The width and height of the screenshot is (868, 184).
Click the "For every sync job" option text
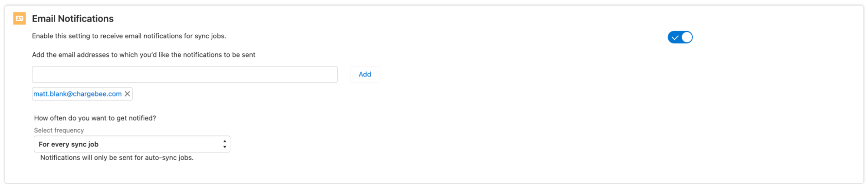tap(69, 144)
